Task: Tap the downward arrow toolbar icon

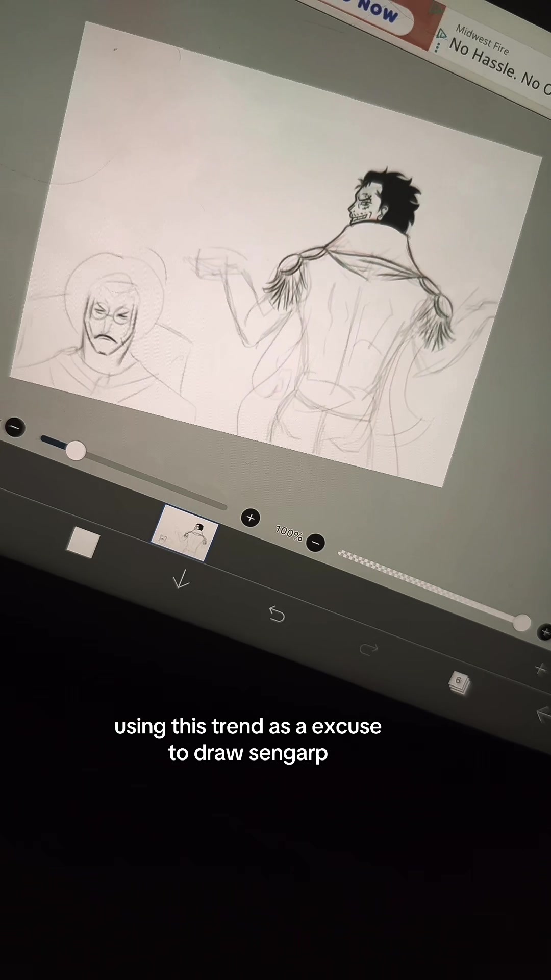Action: pyautogui.click(x=181, y=579)
